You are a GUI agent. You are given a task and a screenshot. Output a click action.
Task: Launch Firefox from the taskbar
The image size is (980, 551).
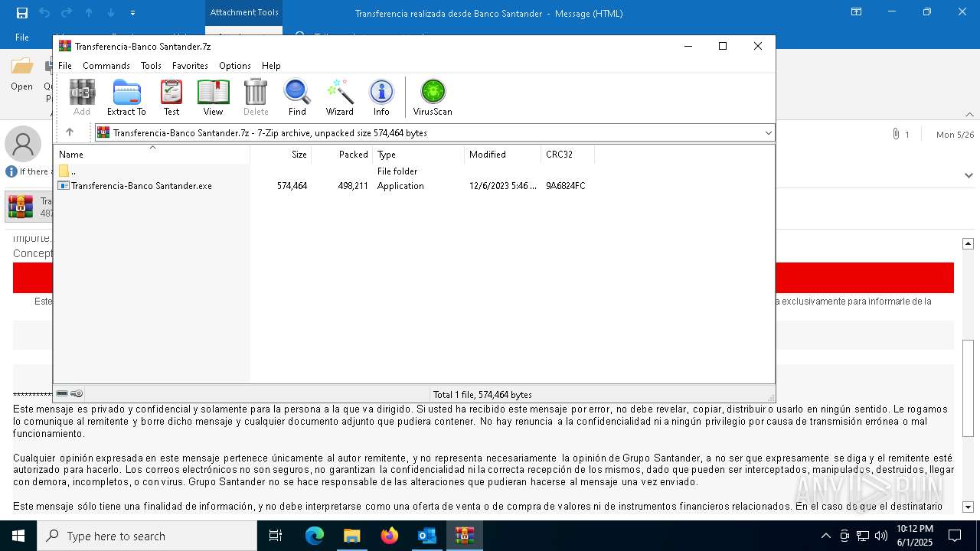coord(390,536)
